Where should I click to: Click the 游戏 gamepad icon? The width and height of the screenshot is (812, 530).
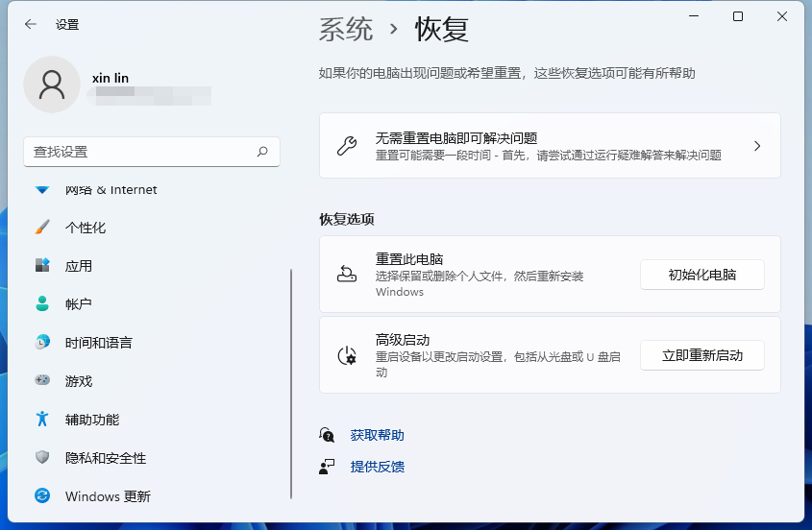click(42, 381)
